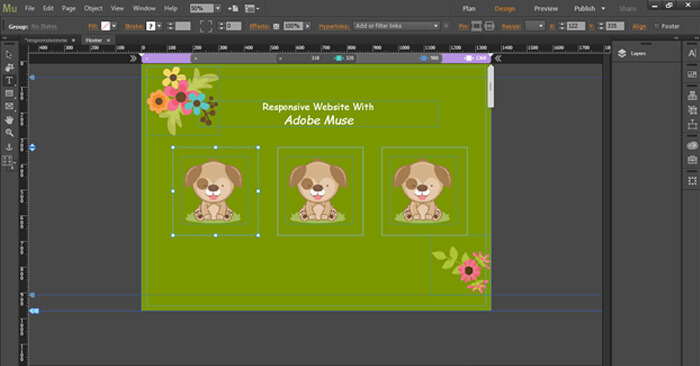
Task: Open the Stroke color dropdown arrow
Action: point(159,26)
